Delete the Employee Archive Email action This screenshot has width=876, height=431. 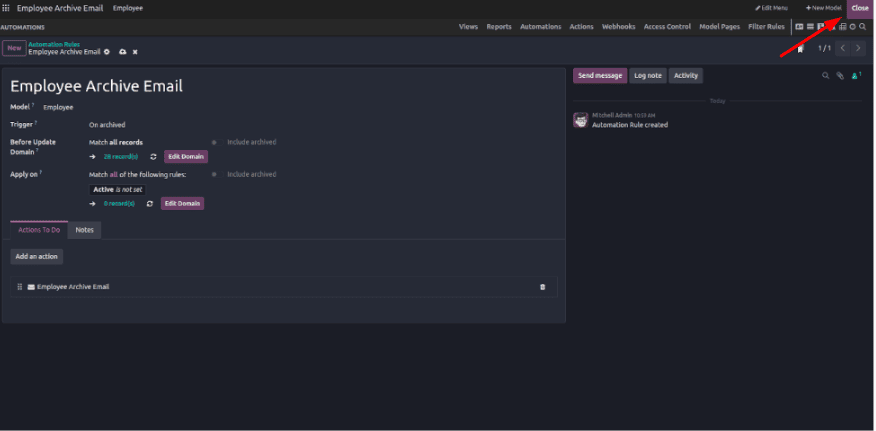(542, 287)
